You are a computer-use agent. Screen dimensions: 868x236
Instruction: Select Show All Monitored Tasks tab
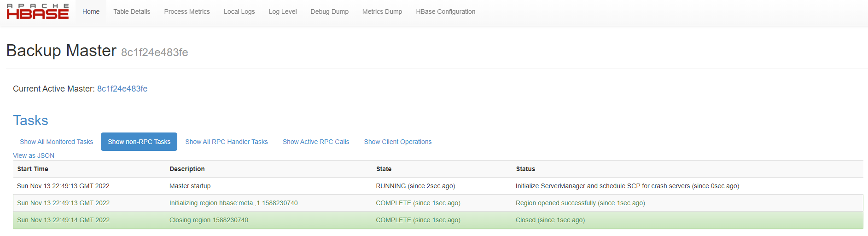56,142
